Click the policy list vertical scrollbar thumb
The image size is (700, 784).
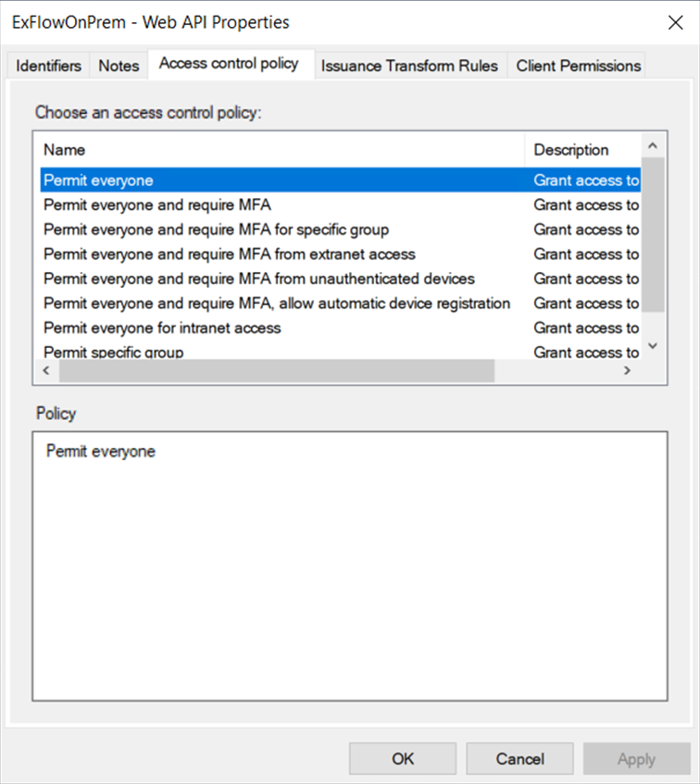point(653,234)
